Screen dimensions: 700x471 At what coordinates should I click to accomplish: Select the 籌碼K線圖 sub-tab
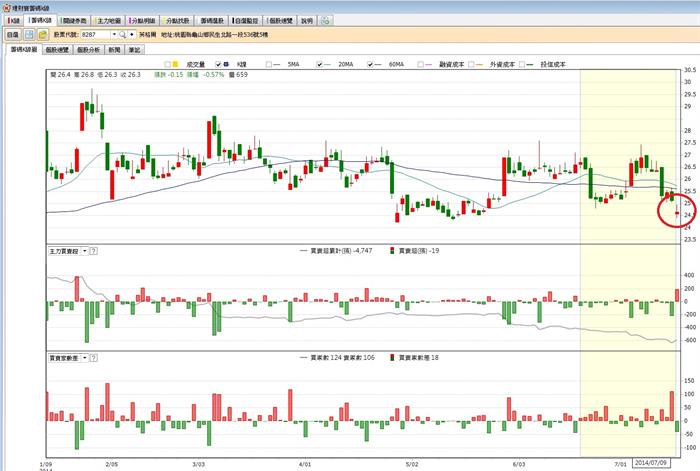[24, 50]
